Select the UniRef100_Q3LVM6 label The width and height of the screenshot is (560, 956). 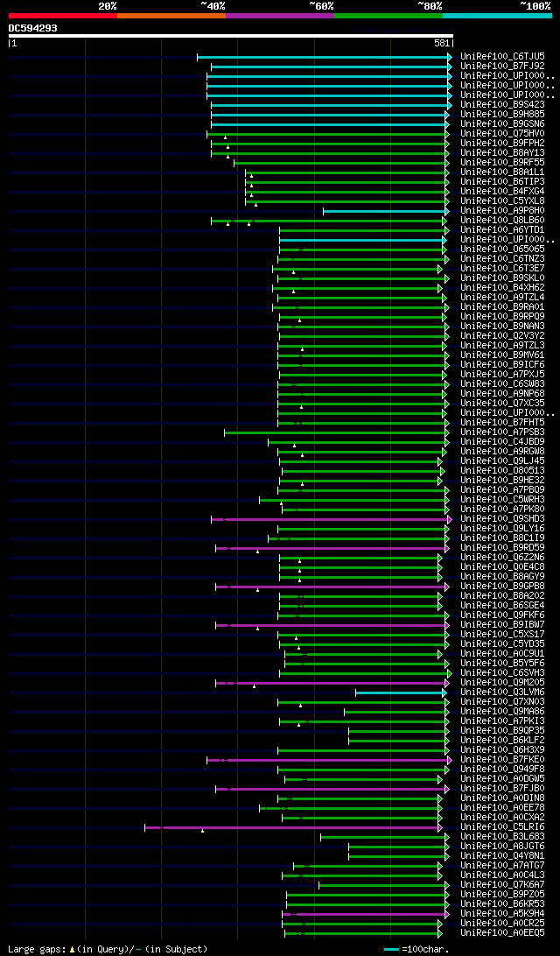pyautogui.click(x=503, y=692)
